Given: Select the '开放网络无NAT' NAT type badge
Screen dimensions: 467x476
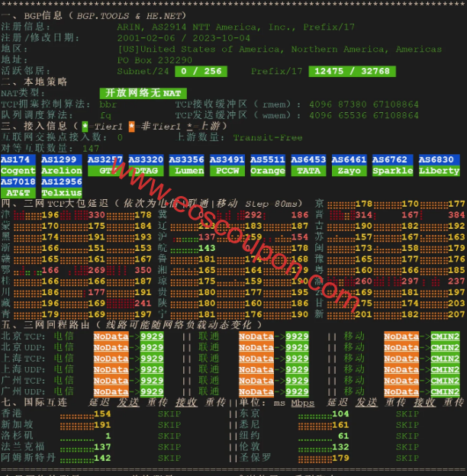Looking at the screenshot, I should (x=143, y=93).
